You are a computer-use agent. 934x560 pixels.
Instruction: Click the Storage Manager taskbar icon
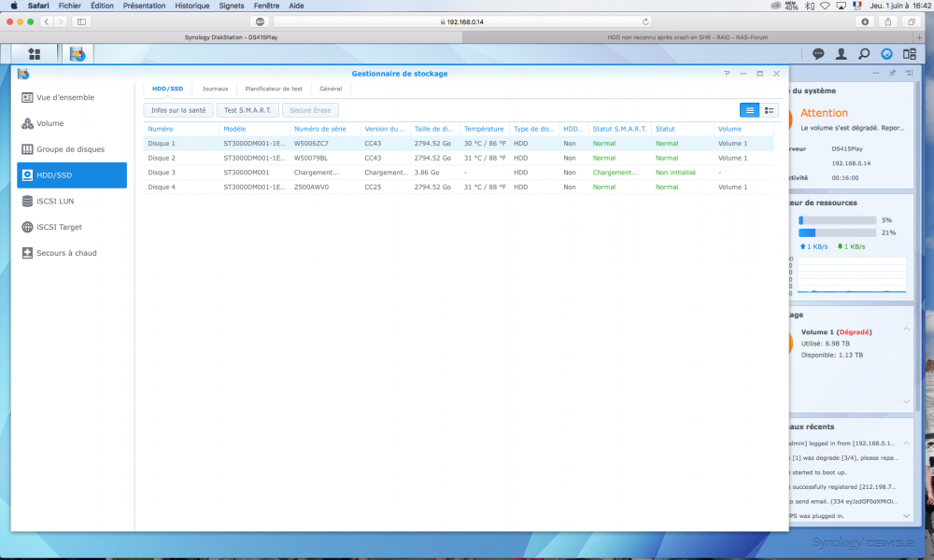pyautogui.click(x=78, y=54)
